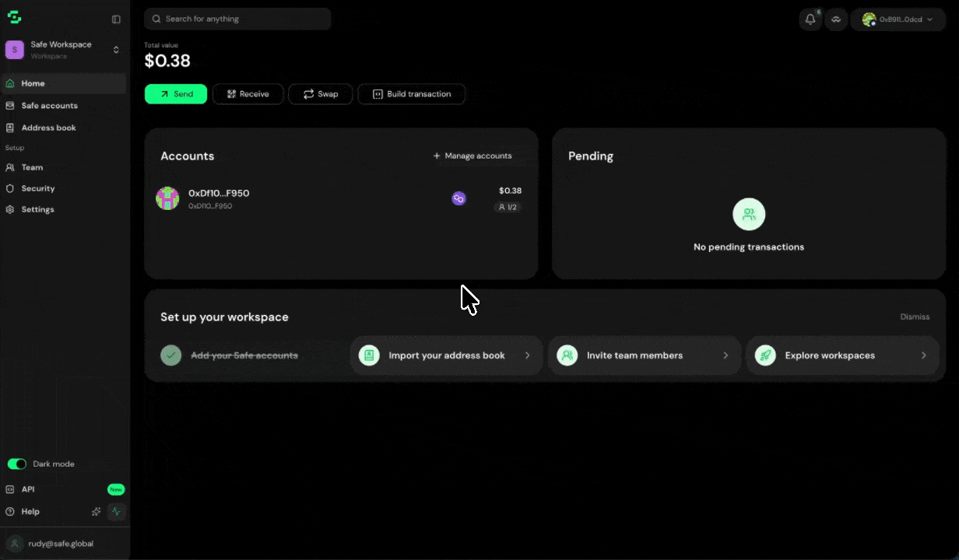The height and width of the screenshot is (560, 959).
Task: Click the Safe logo icon
Action: (14, 18)
